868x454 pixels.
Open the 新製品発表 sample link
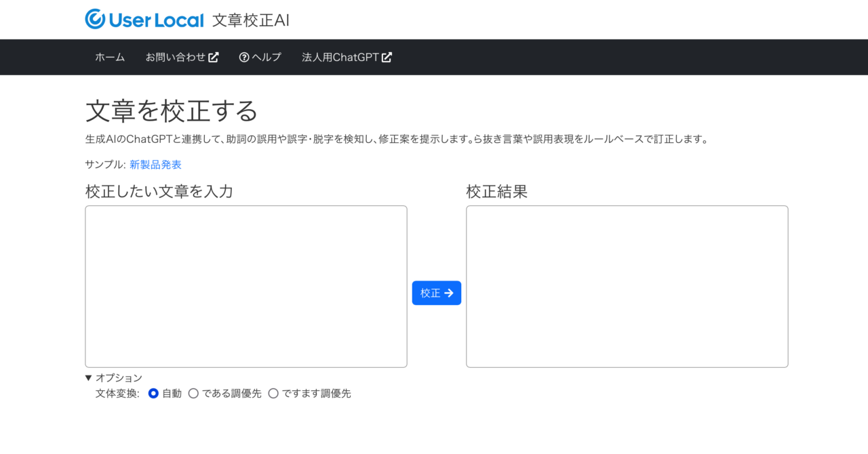pos(154,164)
